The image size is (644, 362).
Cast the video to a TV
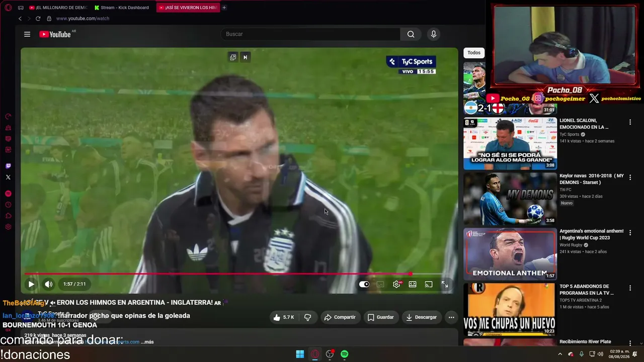pos(429,284)
